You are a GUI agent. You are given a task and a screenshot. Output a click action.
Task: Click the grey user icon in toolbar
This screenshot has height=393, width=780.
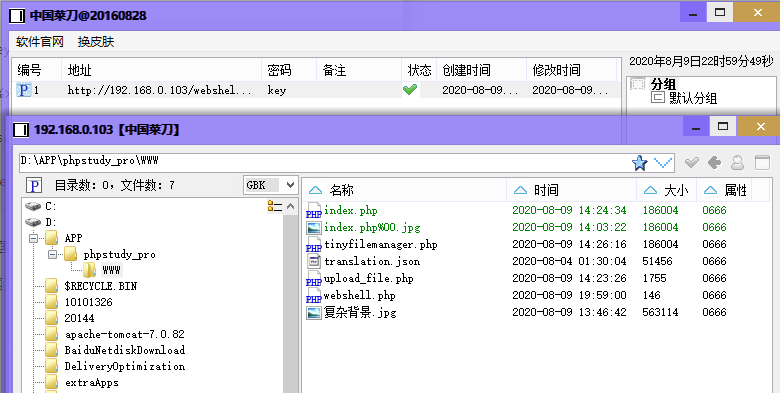tap(737, 162)
